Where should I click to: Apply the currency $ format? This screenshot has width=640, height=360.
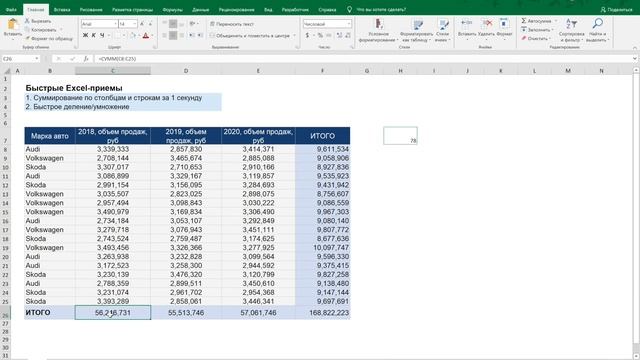click(x=307, y=36)
